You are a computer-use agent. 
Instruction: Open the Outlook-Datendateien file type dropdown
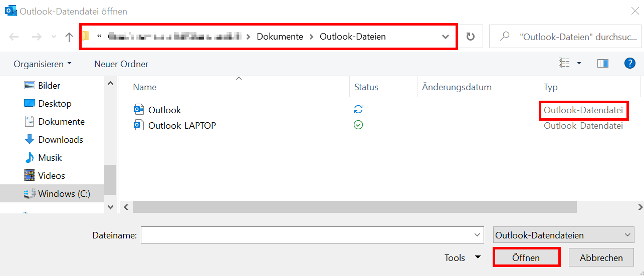[x=564, y=235]
